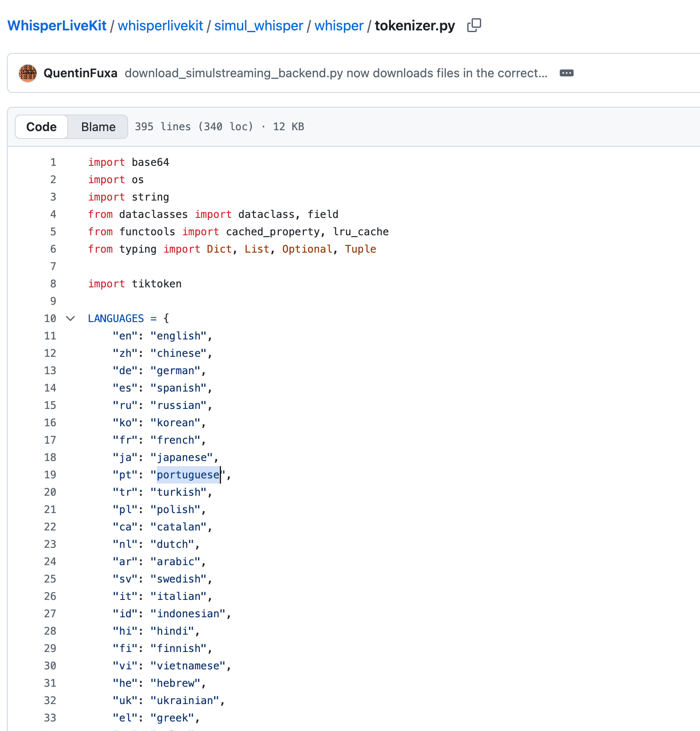Click the cached_property symbol on line 5
Image resolution: width=700 pixels, height=731 pixels.
coord(273,232)
